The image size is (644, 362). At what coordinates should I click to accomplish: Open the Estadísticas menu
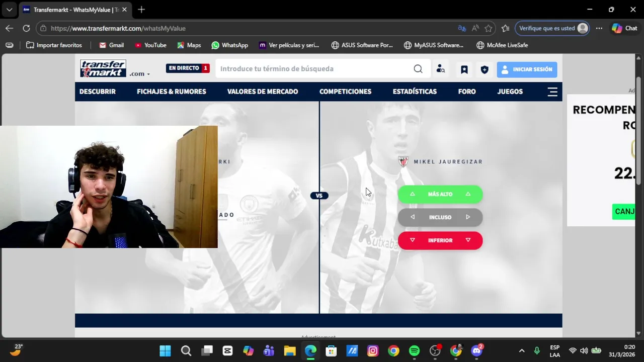415,92
